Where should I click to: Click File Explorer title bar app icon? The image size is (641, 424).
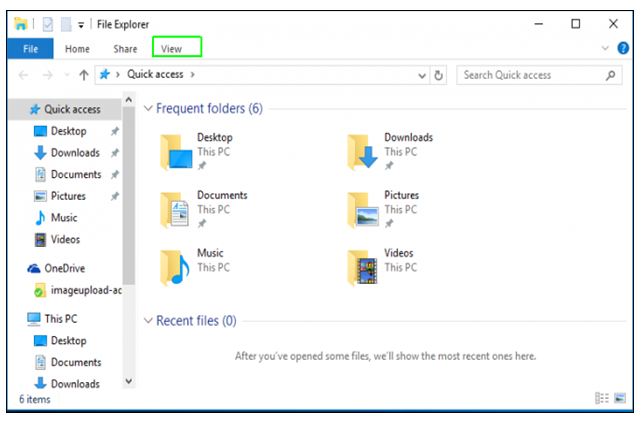pos(20,24)
